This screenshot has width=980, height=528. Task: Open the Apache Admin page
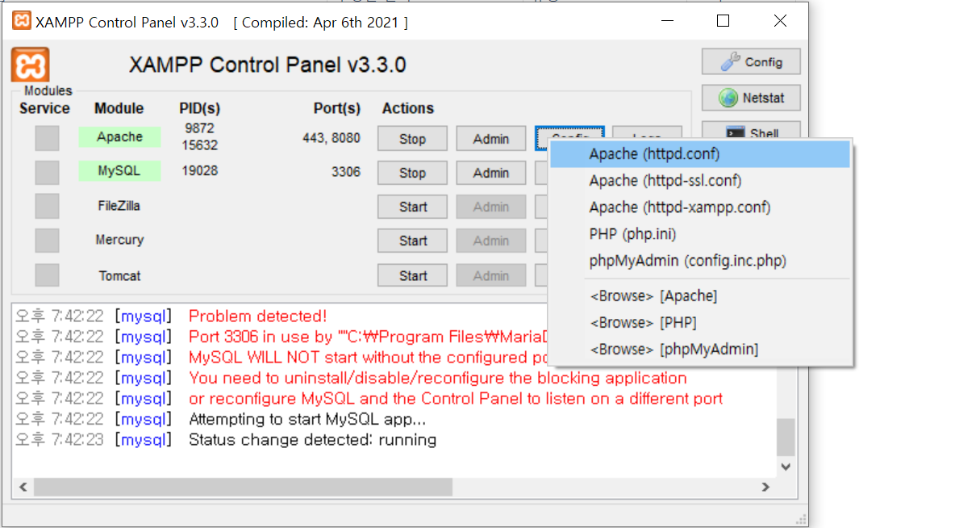click(491, 139)
